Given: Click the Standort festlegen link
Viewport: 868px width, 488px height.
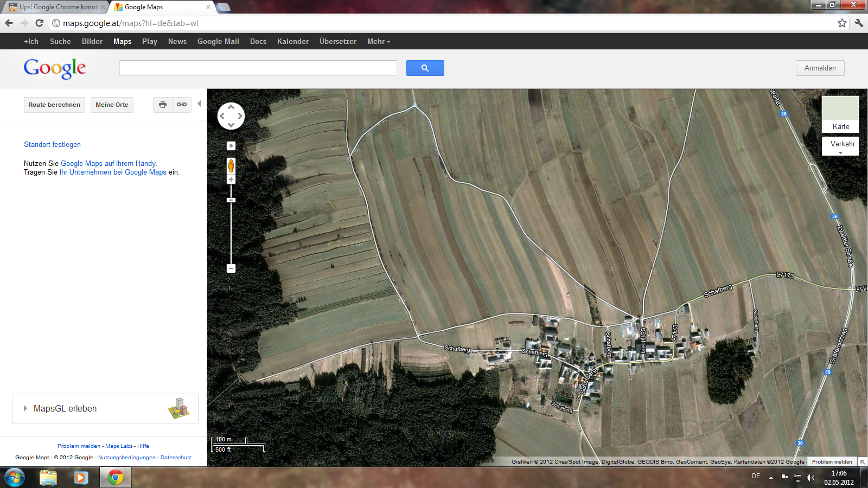Looking at the screenshot, I should tap(52, 144).
